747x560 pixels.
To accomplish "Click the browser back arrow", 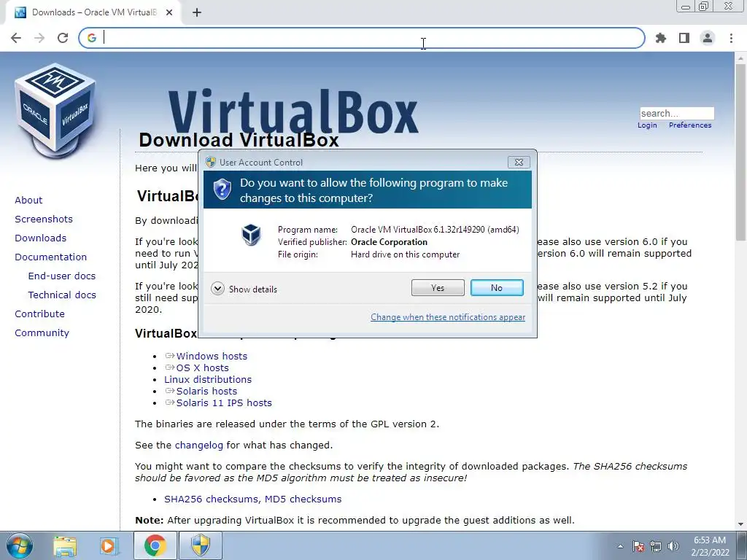I will pyautogui.click(x=16, y=38).
